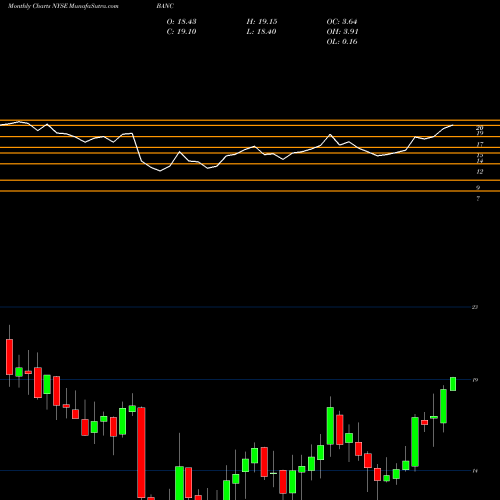
Task: Click the '17' label on the upper line chart axis
Action: (x=480, y=144)
